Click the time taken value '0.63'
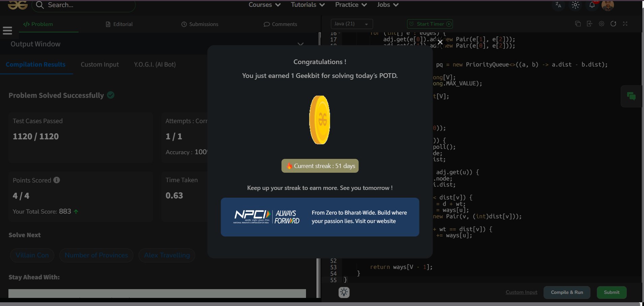 (x=174, y=195)
